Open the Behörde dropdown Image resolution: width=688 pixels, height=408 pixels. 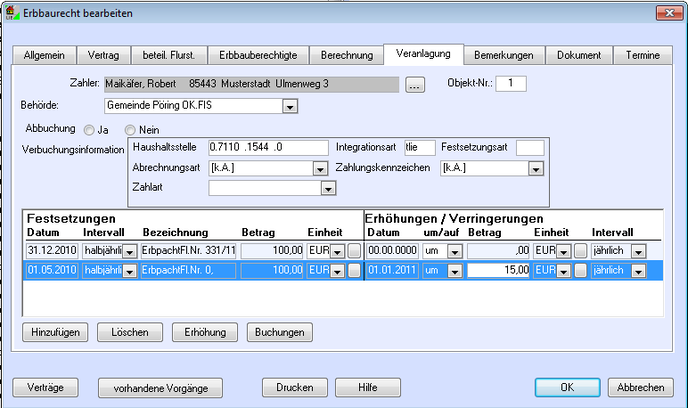pyautogui.click(x=289, y=106)
